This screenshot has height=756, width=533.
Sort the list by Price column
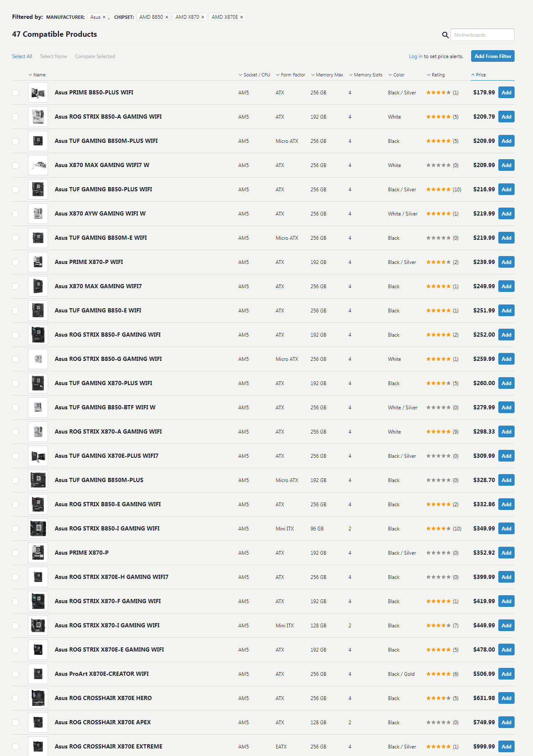[479, 75]
